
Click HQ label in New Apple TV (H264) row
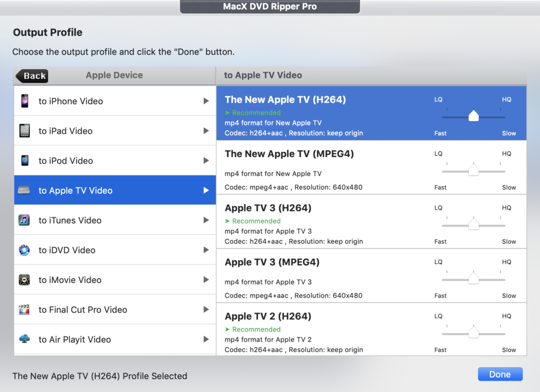pyautogui.click(x=507, y=99)
